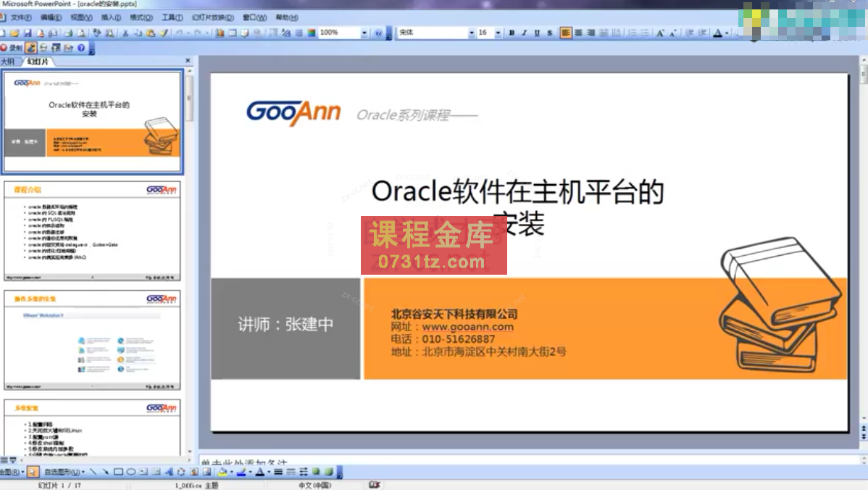This screenshot has height=490, width=868.
Task: Open the 编辑(E) Edit menu
Action: 51,17
